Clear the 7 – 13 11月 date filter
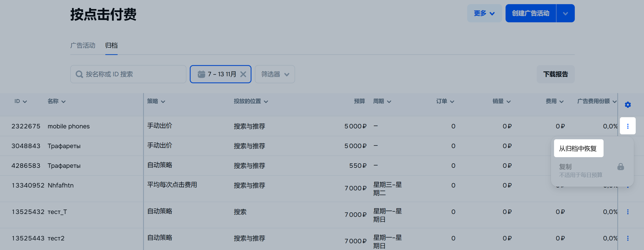This screenshot has width=644, height=250. [x=243, y=74]
